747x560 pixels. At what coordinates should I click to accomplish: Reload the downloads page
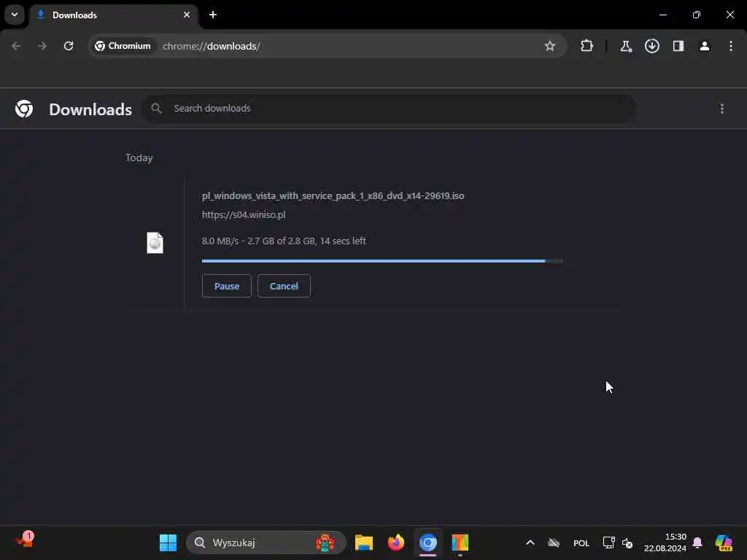coord(69,46)
